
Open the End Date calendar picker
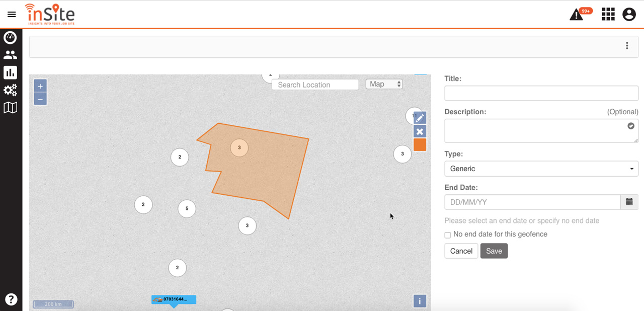629,202
